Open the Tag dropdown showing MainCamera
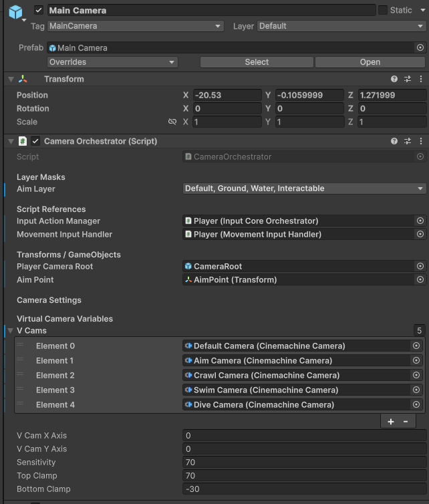 [x=136, y=26]
